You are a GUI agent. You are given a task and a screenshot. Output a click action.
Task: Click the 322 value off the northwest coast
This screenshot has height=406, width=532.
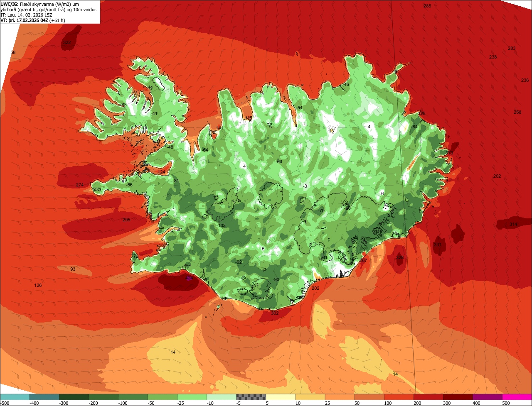[67, 43]
